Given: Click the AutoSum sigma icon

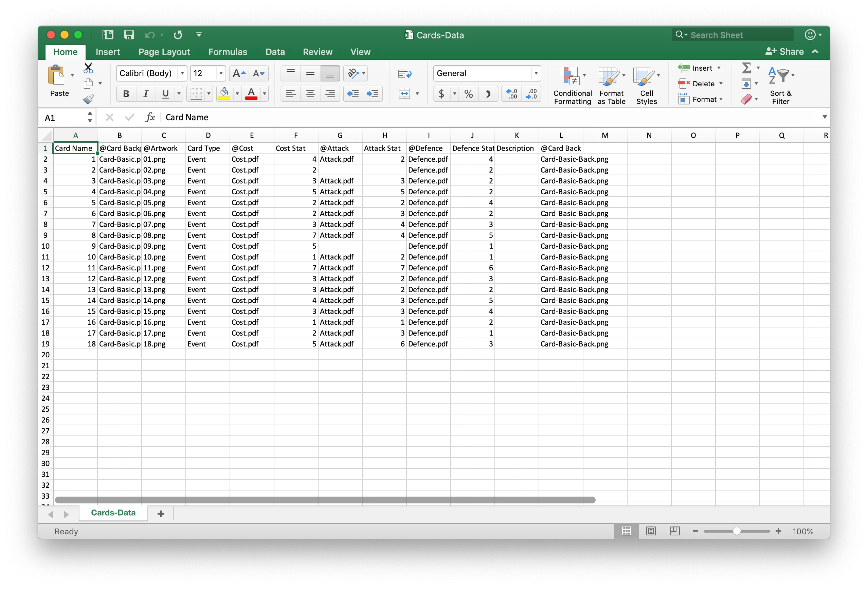Looking at the screenshot, I should click(746, 68).
